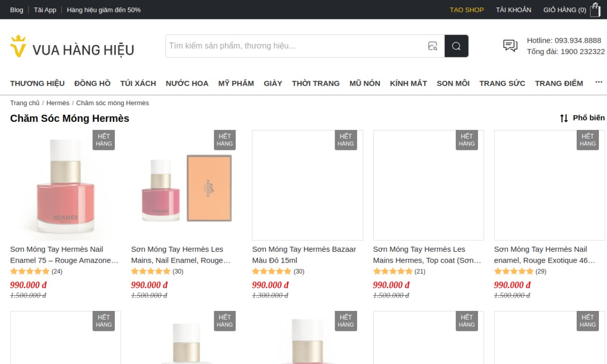Click star rating with (21) reviews
Image resolution: width=607 pixels, height=364 pixels.
point(399,272)
